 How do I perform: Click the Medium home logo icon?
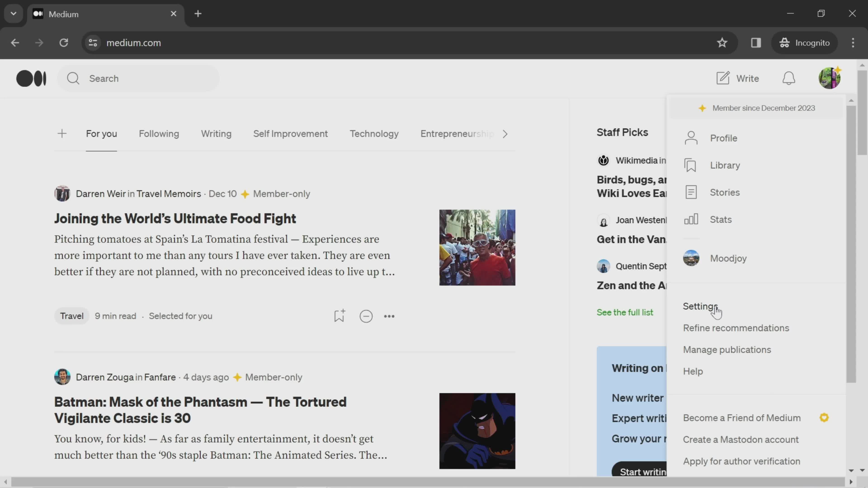pyautogui.click(x=31, y=78)
